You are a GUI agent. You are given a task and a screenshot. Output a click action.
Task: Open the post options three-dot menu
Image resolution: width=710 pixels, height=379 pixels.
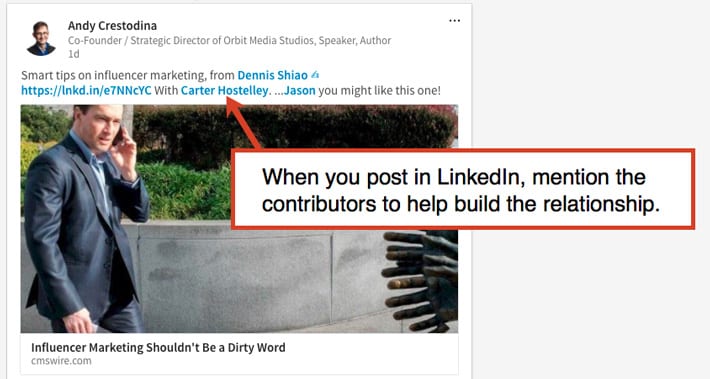(x=454, y=21)
